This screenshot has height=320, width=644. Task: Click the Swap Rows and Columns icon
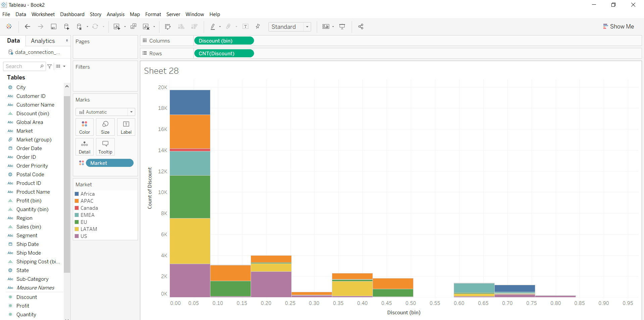click(168, 26)
